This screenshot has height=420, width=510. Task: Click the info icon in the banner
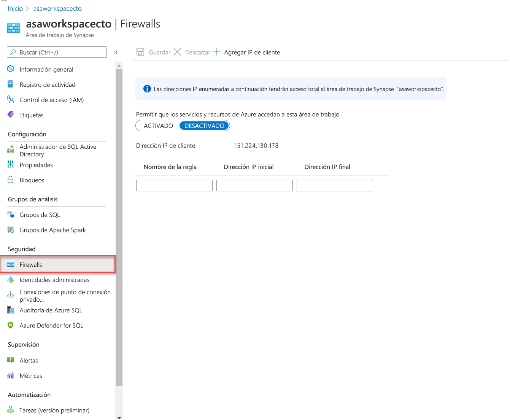coord(147,89)
